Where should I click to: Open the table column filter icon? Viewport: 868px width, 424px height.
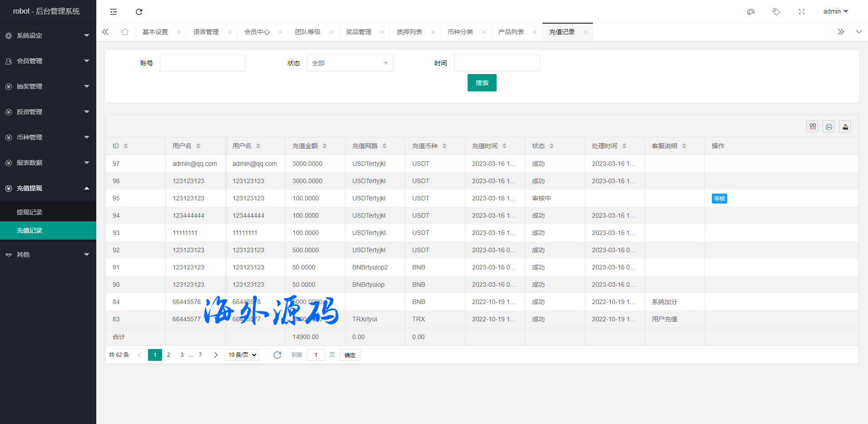click(813, 127)
